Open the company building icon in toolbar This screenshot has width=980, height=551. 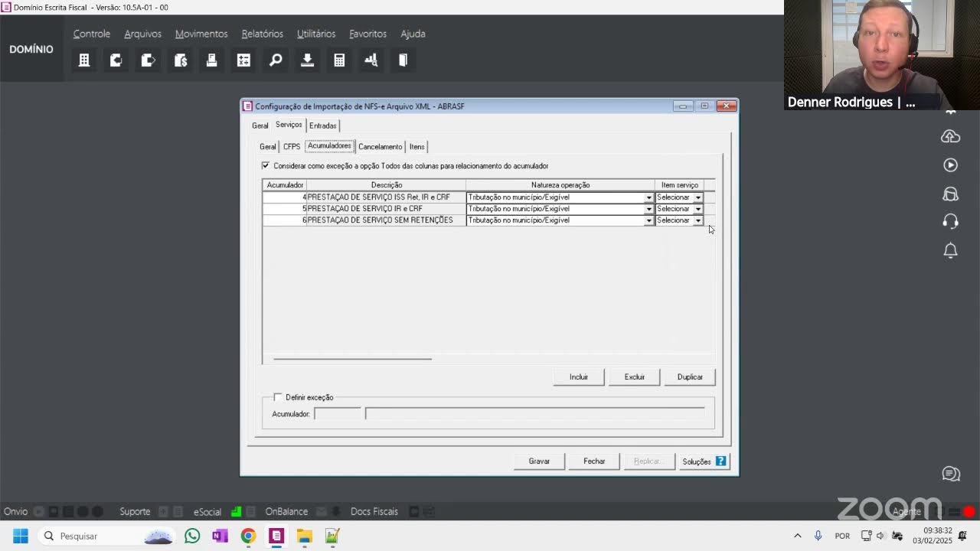point(84,60)
